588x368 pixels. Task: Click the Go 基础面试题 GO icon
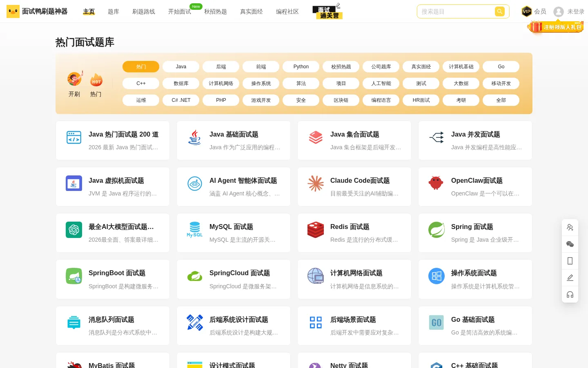(437, 323)
